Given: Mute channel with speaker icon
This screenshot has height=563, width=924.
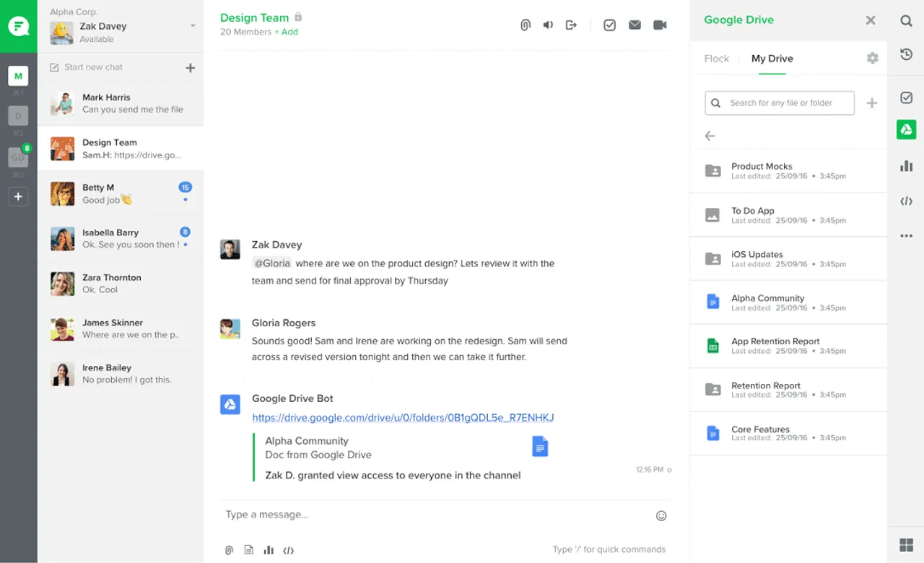Looking at the screenshot, I should 549,25.
